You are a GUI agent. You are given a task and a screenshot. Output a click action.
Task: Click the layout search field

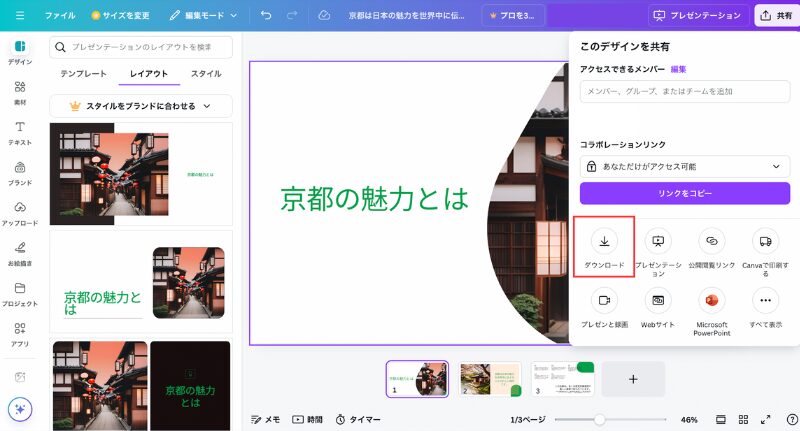coord(141,47)
